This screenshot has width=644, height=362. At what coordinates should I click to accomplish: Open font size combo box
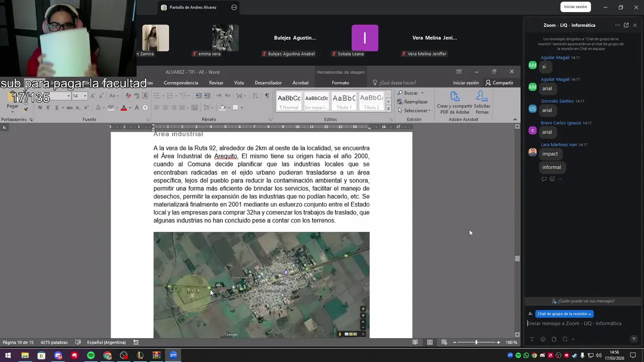coord(79,96)
